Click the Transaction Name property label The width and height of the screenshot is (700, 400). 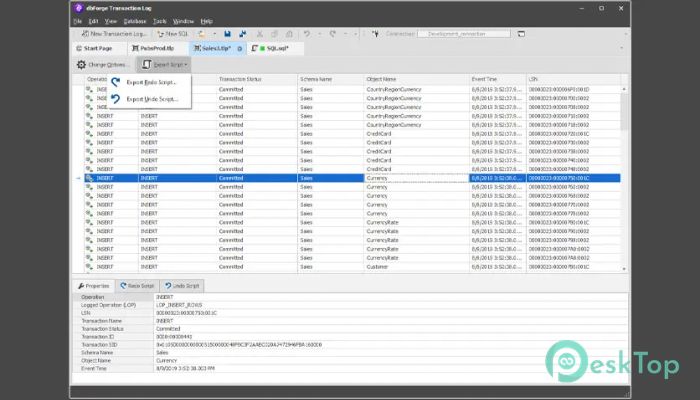coord(101,321)
